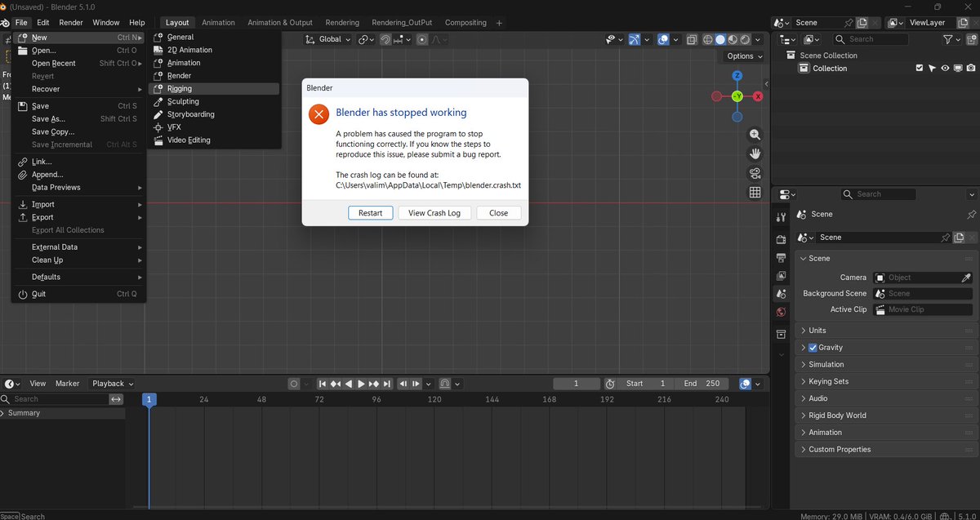The image size is (980, 520).
Task: Switch perspective/orthographic grid icon in viewport
Action: 755,193
